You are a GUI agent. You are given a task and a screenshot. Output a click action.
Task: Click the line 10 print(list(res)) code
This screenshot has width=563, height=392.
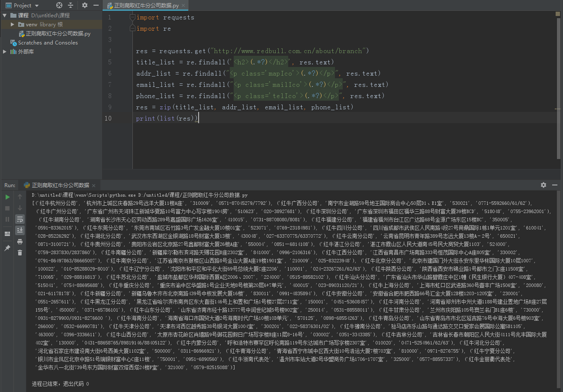point(167,118)
